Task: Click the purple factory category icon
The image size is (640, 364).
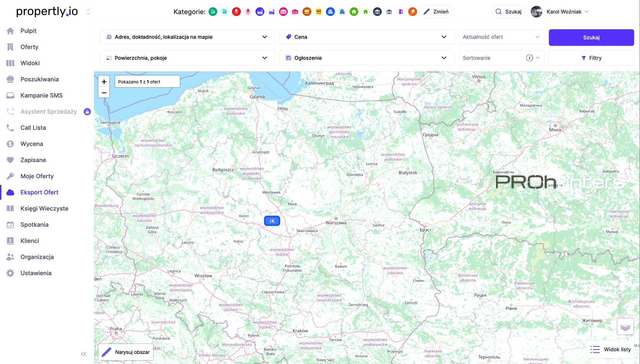Action: (260, 12)
